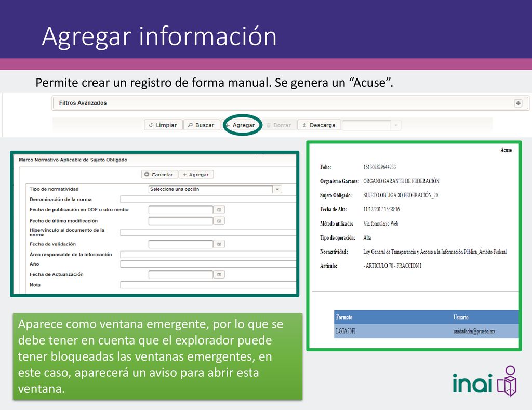Click the Usuario column header in Acuse

461,317
